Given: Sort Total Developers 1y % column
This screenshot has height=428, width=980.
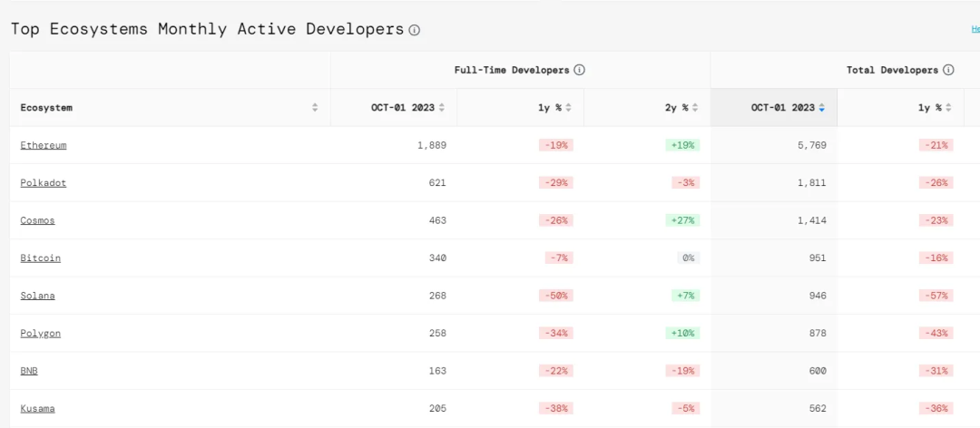Looking at the screenshot, I should click(948, 107).
